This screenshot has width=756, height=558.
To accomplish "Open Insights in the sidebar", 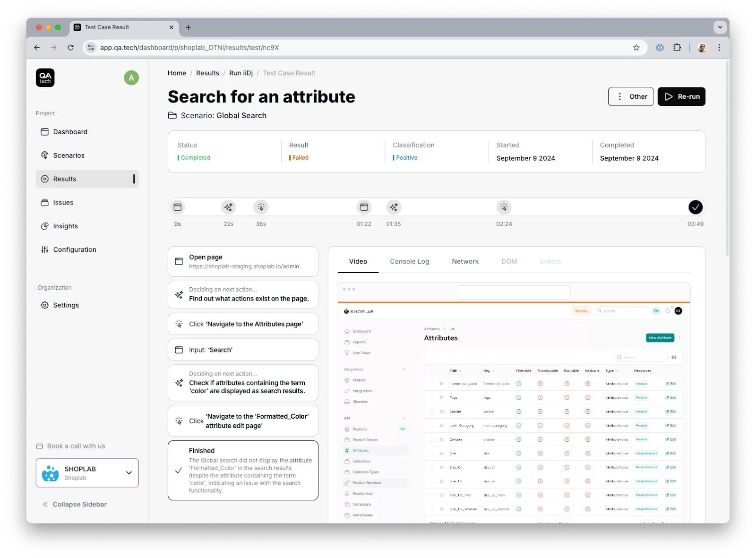I will click(x=87, y=226).
